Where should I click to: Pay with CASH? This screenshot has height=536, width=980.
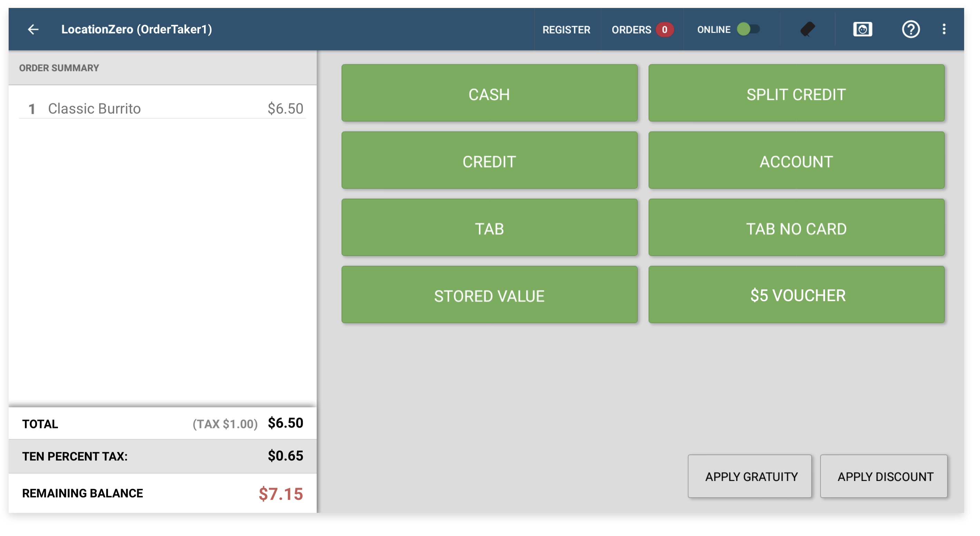click(x=489, y=93)
